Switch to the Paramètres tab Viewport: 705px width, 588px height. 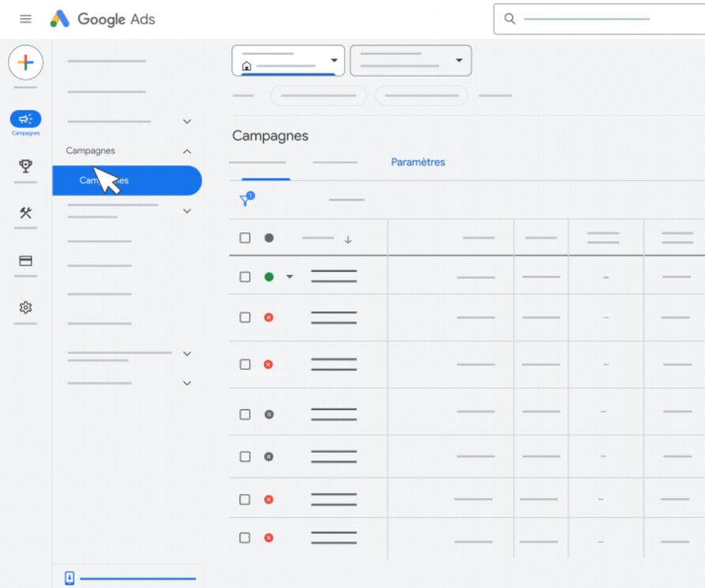point(418,162)
